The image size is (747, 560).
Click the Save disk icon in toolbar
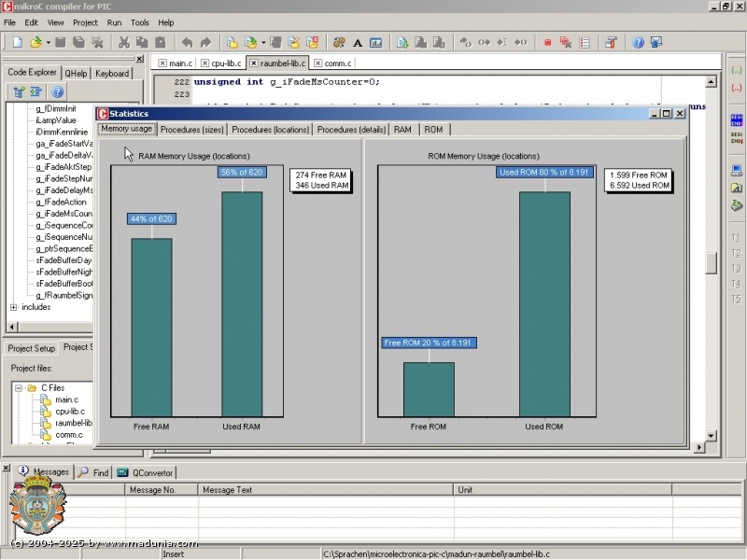pos(60,42)
